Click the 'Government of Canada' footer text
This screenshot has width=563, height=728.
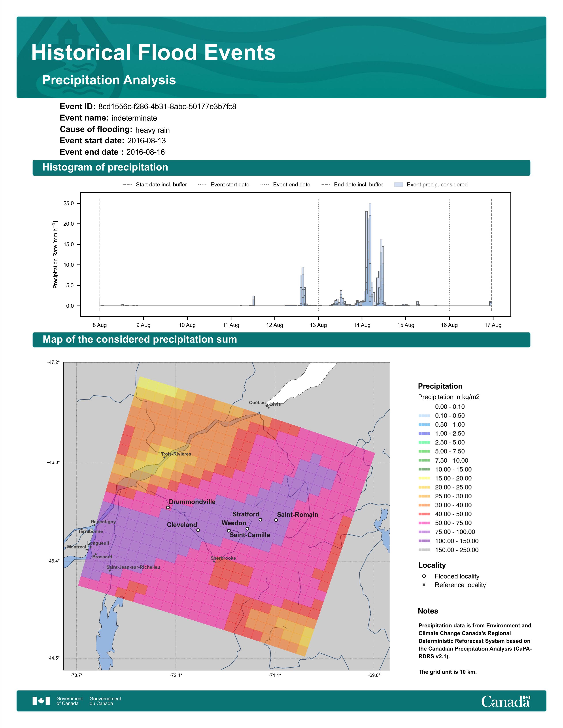click(69, 701)
